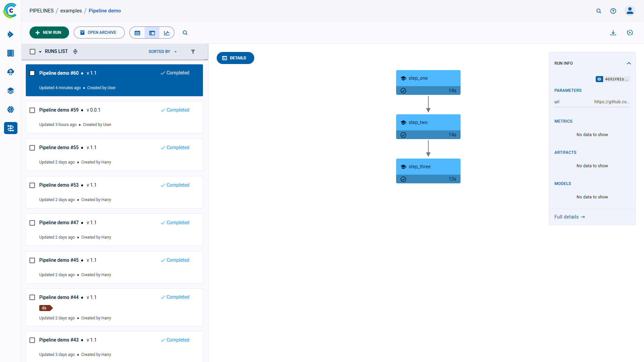Open the help question mark icon
The width and height of the screenshot is (644, 362).
[613, 11]
